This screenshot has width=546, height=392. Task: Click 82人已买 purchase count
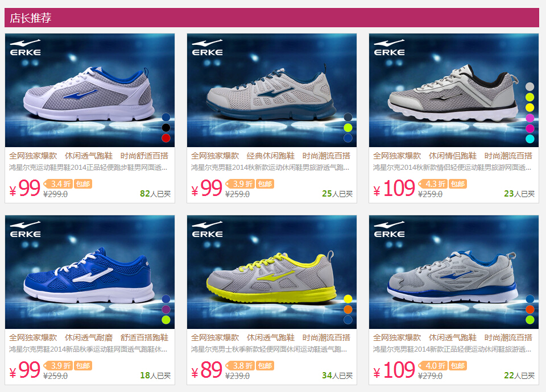point(155,194)
